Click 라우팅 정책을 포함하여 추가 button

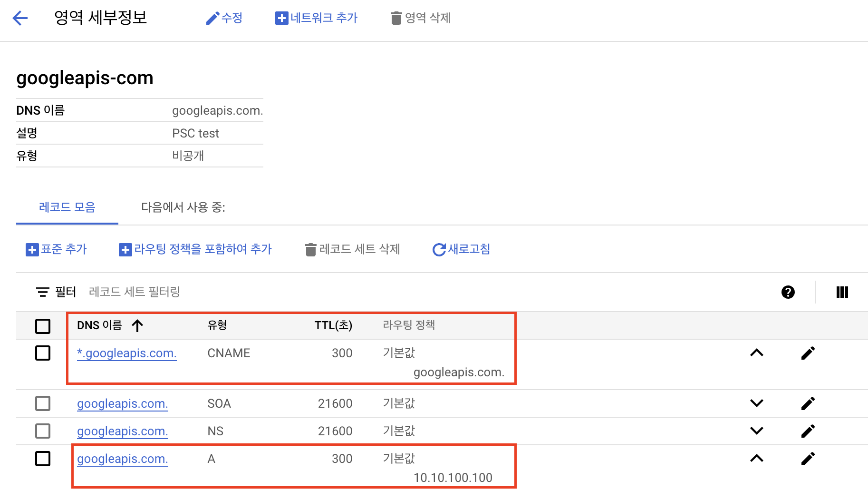(195, 249)
